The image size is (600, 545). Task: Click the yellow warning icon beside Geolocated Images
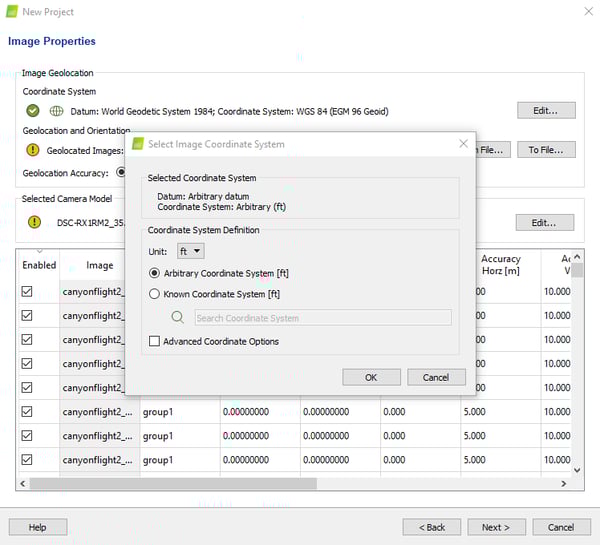click(x=34, y=150)
